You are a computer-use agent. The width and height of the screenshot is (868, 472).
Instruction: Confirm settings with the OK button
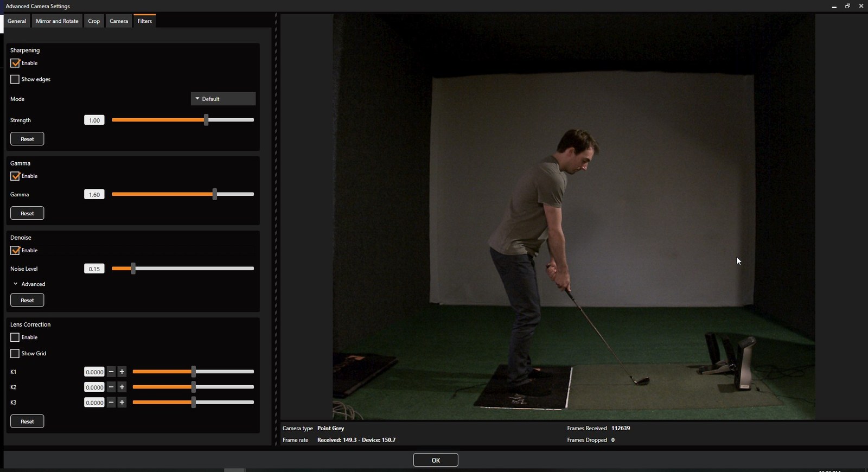click(436, 460)
